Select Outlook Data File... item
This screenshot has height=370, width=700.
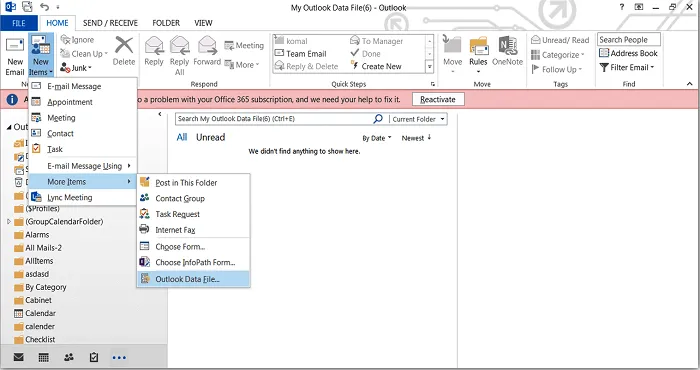pos(193,279)
